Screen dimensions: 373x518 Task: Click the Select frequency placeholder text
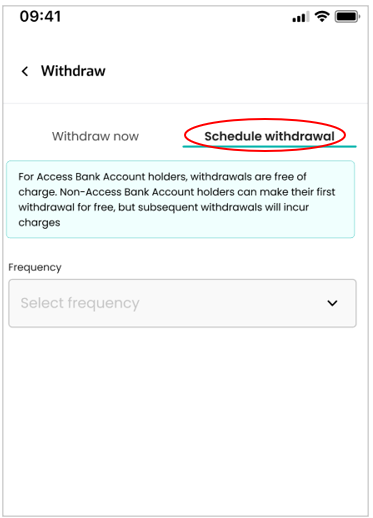tap(80, 303)
